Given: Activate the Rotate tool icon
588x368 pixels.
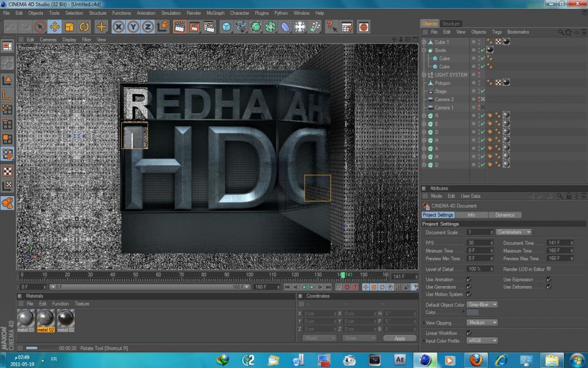Looking at the screenshot, I should click(x=84, y=26).
